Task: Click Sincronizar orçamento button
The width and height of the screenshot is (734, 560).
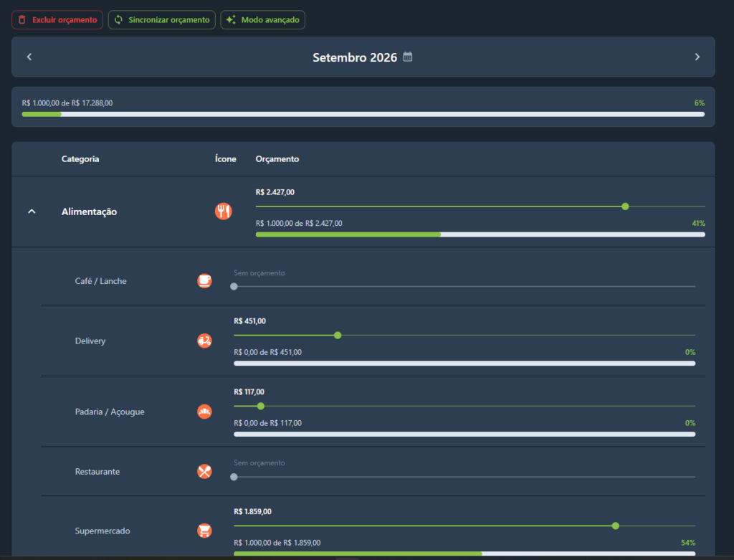Action: [x=161, y=19]
